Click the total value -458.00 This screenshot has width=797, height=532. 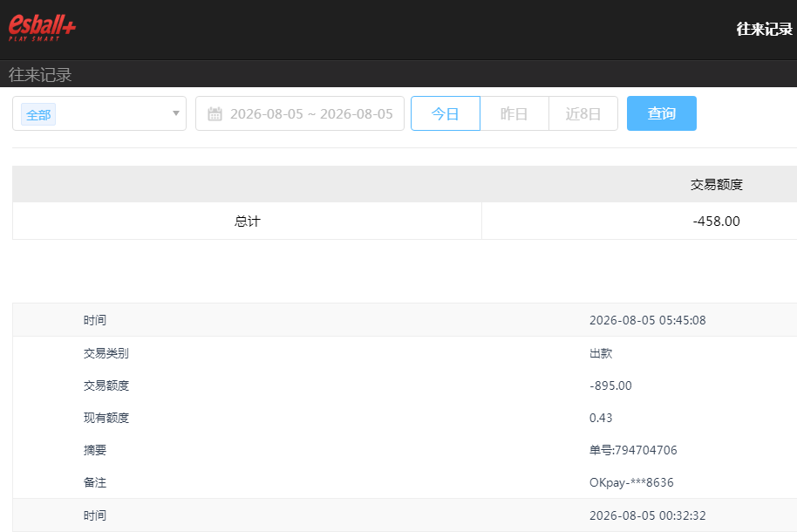coord(716,222)
